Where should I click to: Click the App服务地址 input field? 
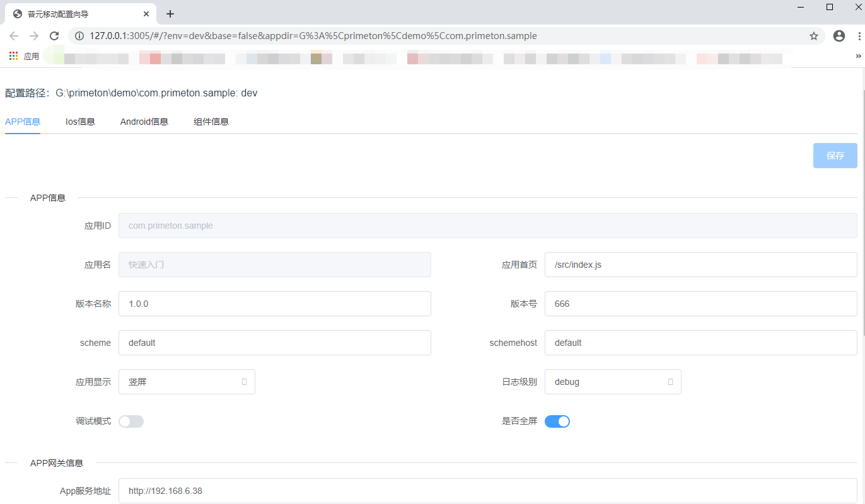pyautogui.click(x=487, y=491)
